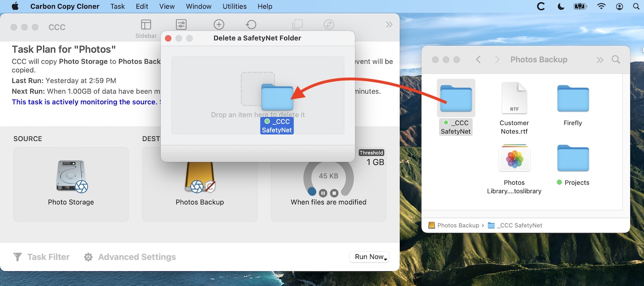Open the Task menu
644x286 pixels.
click(118, 6)
